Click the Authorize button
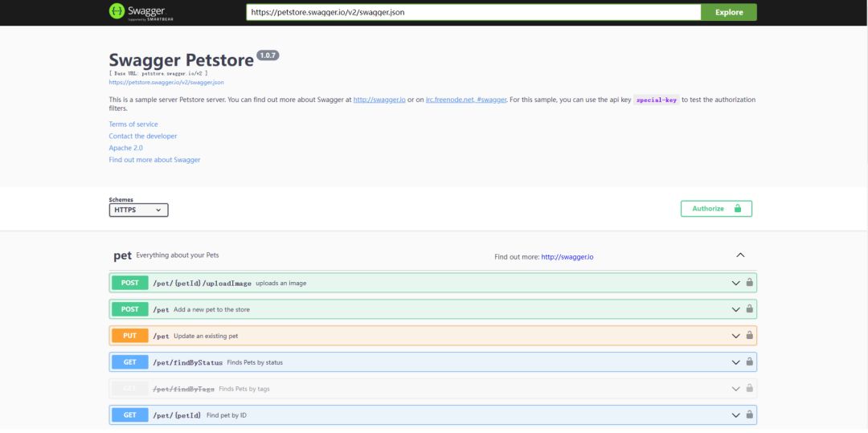Screen dimensions: 868x433 [716, 209]
